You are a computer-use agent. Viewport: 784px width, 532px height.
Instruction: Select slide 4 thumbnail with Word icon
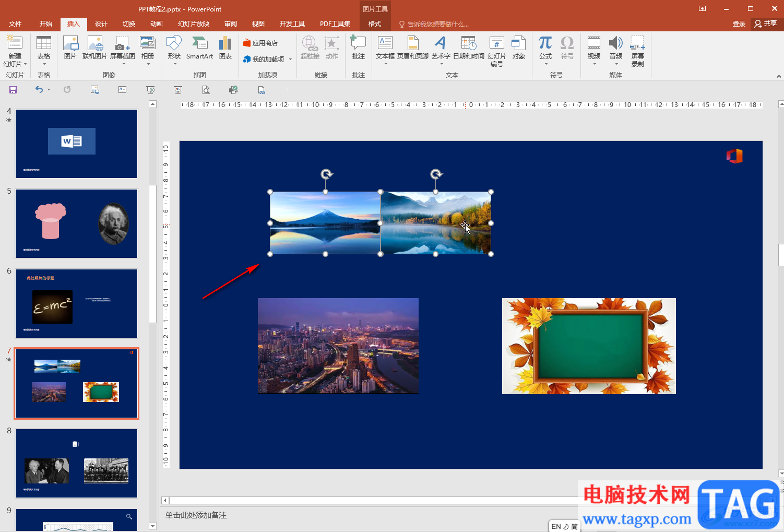tap(76, 144)
